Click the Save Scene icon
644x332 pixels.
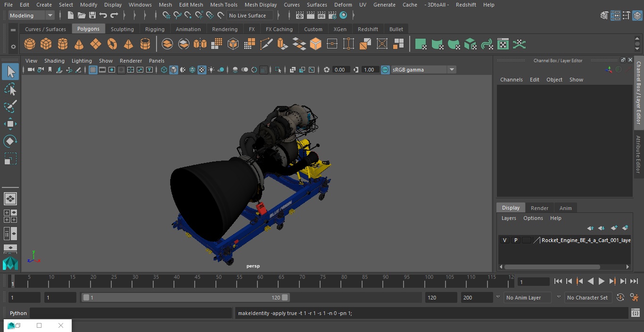click(x=92, y=16)
